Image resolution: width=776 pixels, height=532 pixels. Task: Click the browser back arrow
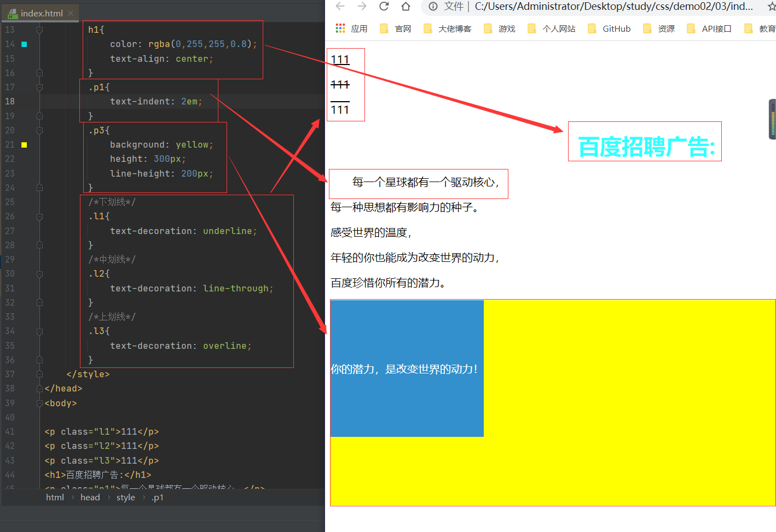340,6
